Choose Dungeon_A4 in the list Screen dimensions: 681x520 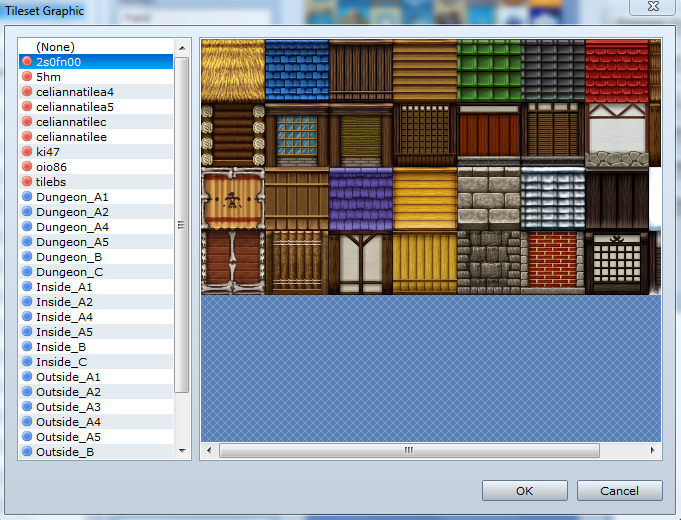(96, 227)
